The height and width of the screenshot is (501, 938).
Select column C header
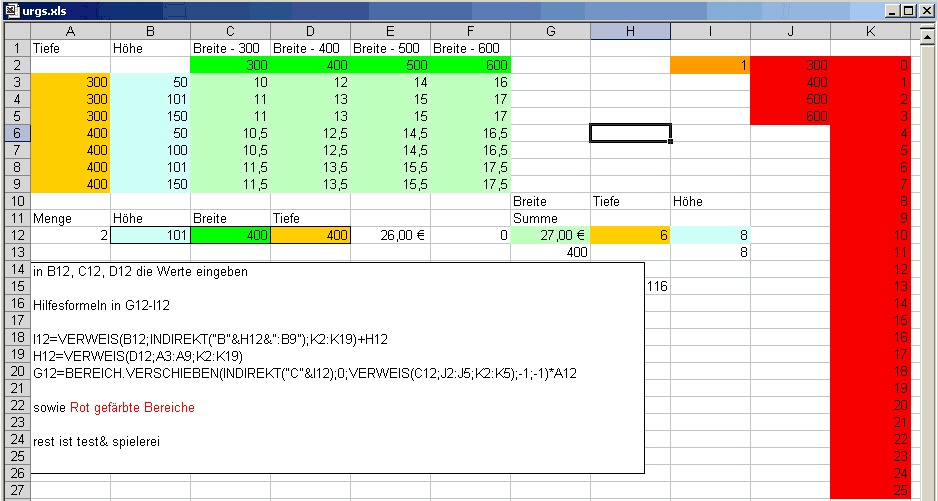coord(230,31)
